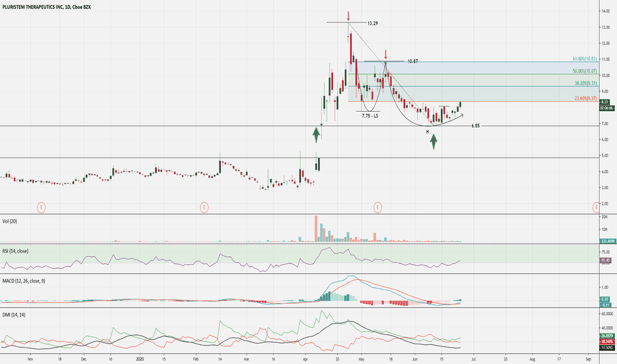Select the '7.75 - LS' annotation

pos(370,116)
